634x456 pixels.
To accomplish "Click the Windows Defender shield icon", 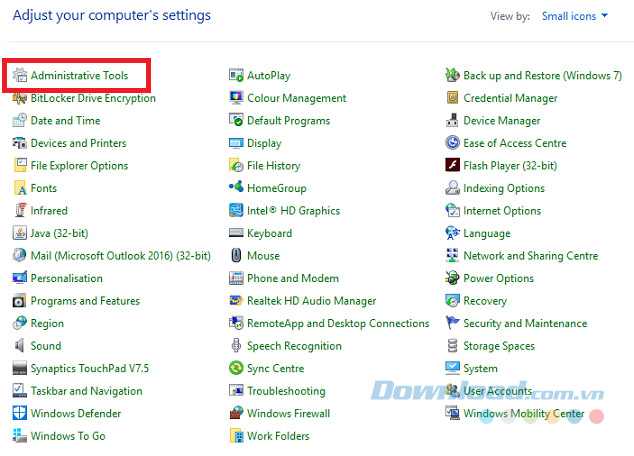I will [19, 413].
